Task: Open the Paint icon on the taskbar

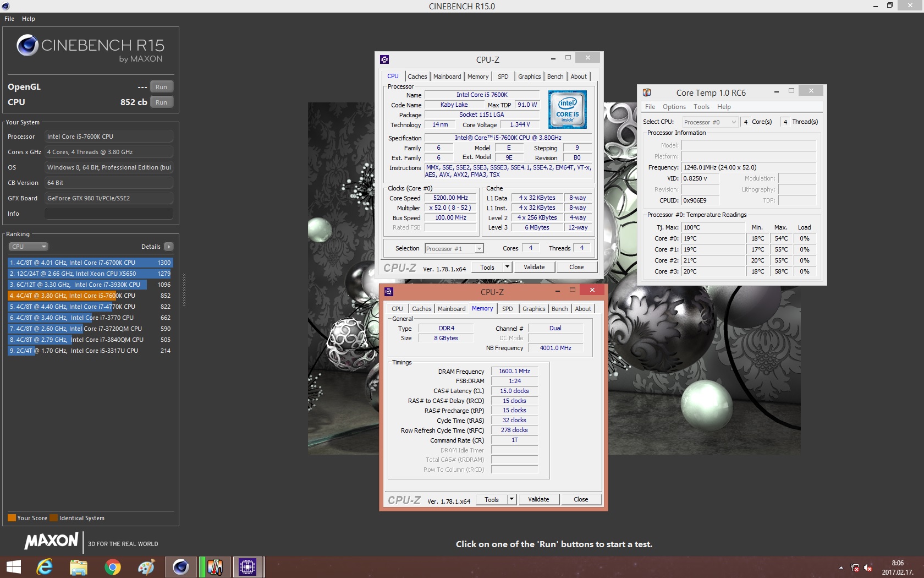Action: click(x=146, y=567)
